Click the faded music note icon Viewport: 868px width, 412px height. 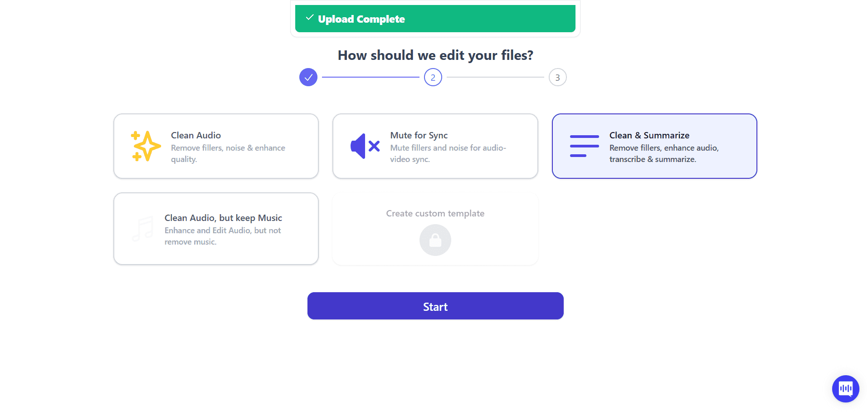(142, 229)
